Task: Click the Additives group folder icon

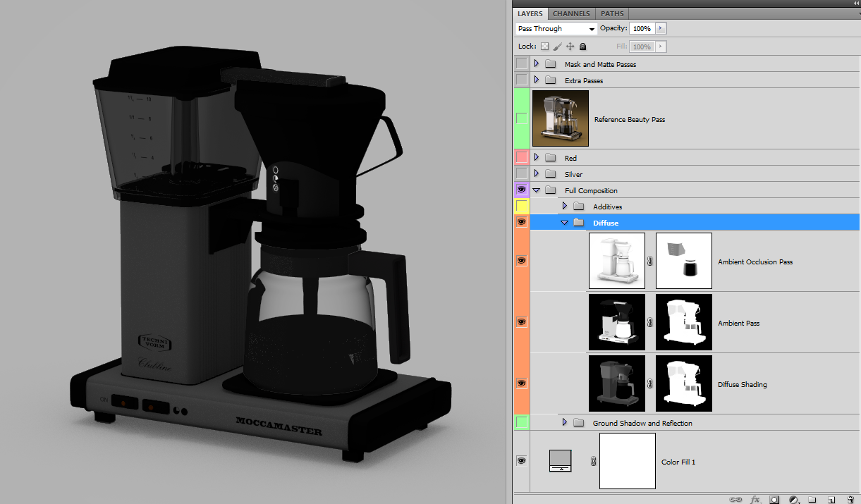Action: coord(579,207)
